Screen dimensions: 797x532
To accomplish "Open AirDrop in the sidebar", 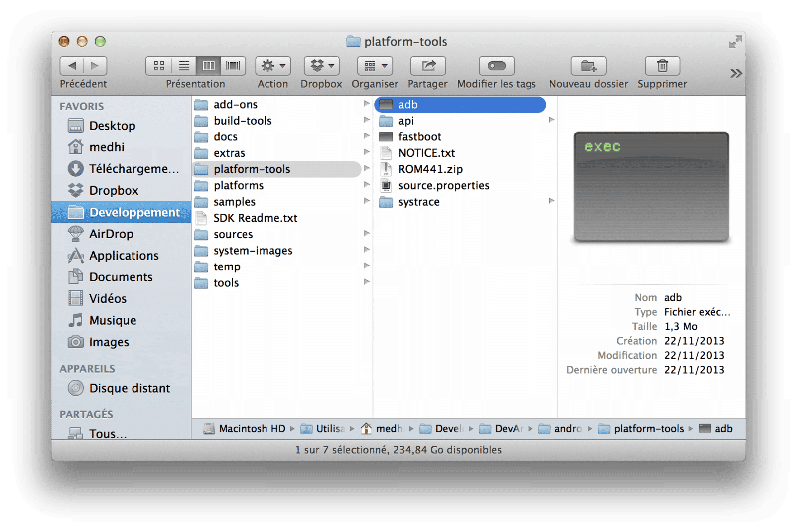I will pos(111,234).
